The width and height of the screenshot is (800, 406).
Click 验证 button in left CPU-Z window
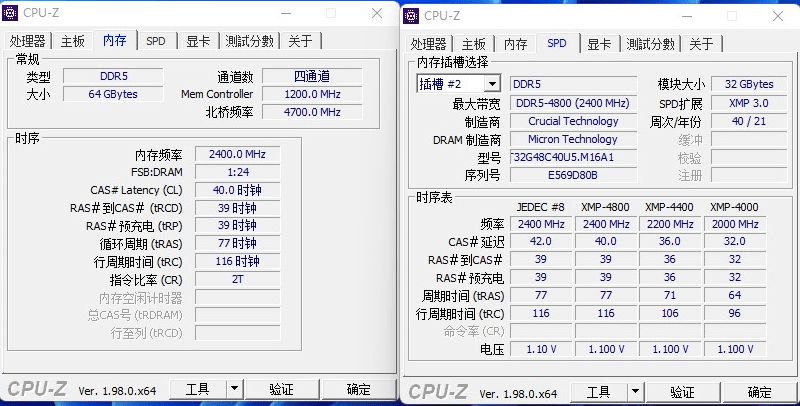(x=282, y=389)
